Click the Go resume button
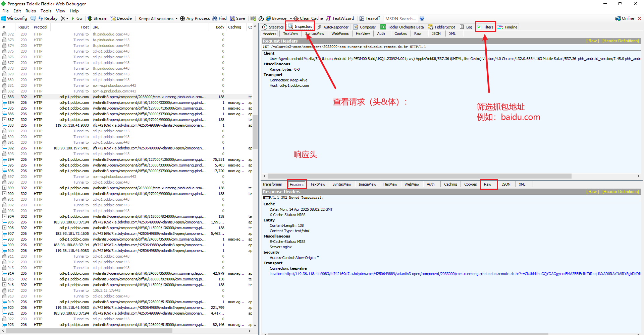 [77, 18]
